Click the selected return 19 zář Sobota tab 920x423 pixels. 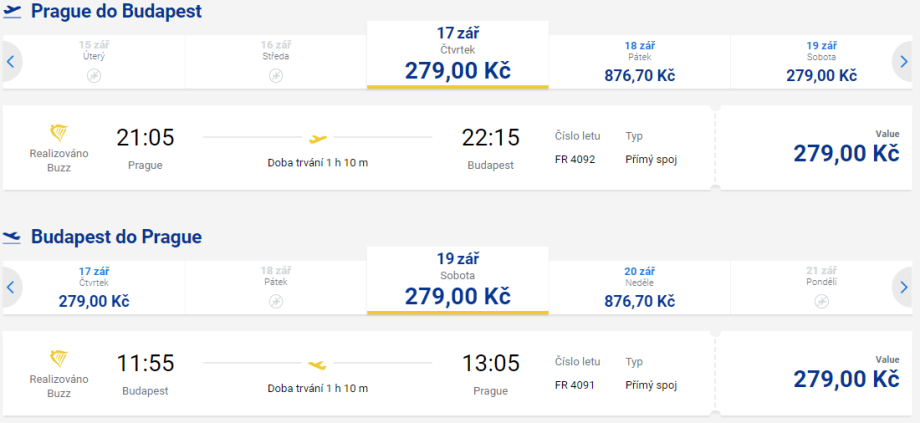point(458,281)
